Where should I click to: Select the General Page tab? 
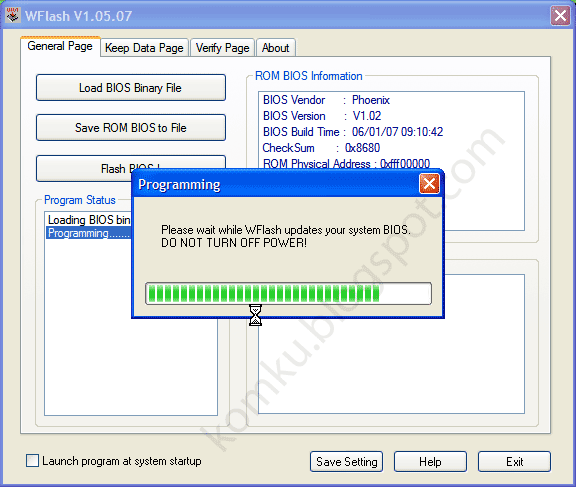60,46
